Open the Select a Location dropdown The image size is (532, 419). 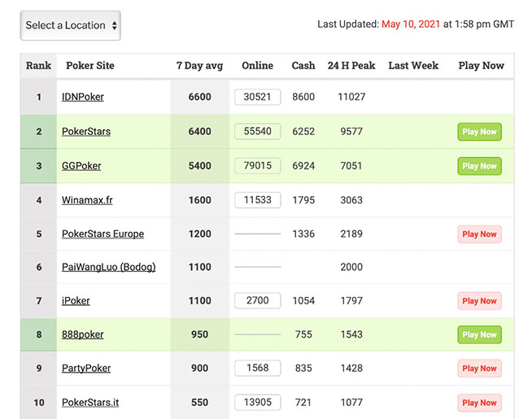(71, 25)
